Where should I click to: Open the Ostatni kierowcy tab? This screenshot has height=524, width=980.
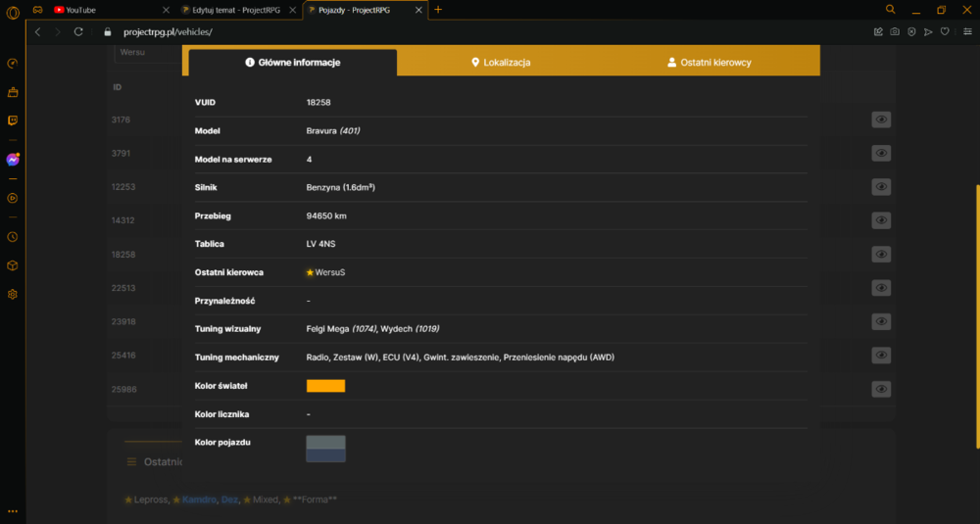coord(710,63)
